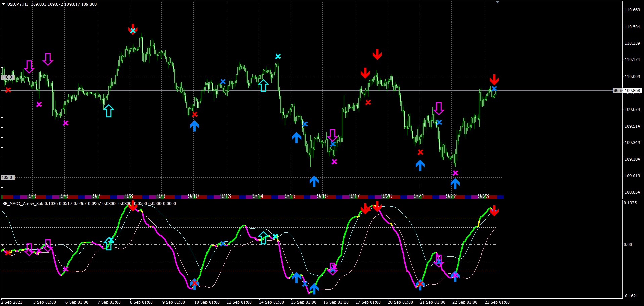Click the 109.349 price scale value

click(632, 143)
